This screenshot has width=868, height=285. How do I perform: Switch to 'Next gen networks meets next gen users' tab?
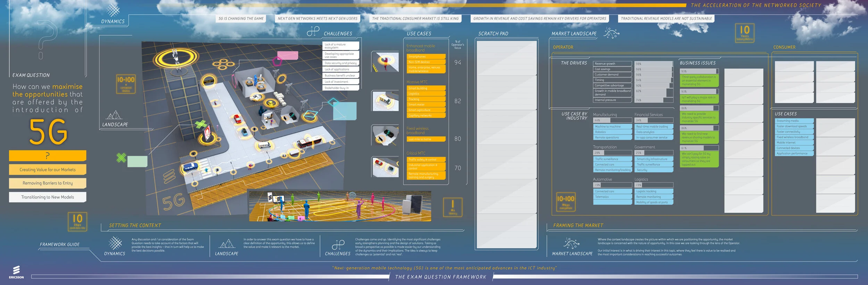tap(317, 19)
